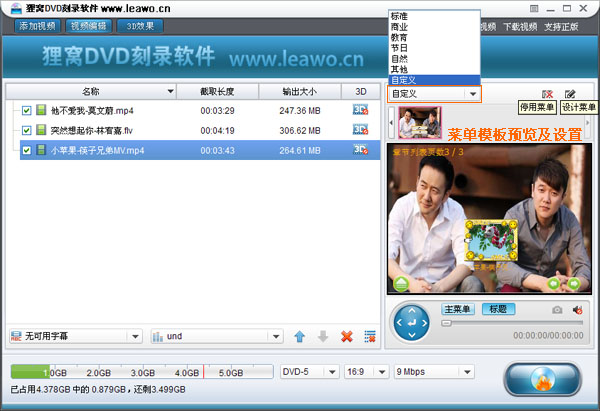Image resolution: width=600 pixels, height=411 pixels.
Task: Select 节日 from the template list
Action: point(434,48)
